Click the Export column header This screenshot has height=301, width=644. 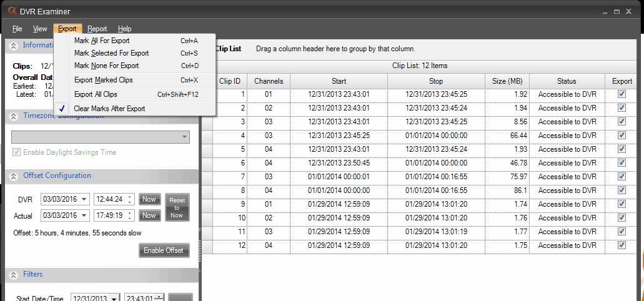[622, 81]
